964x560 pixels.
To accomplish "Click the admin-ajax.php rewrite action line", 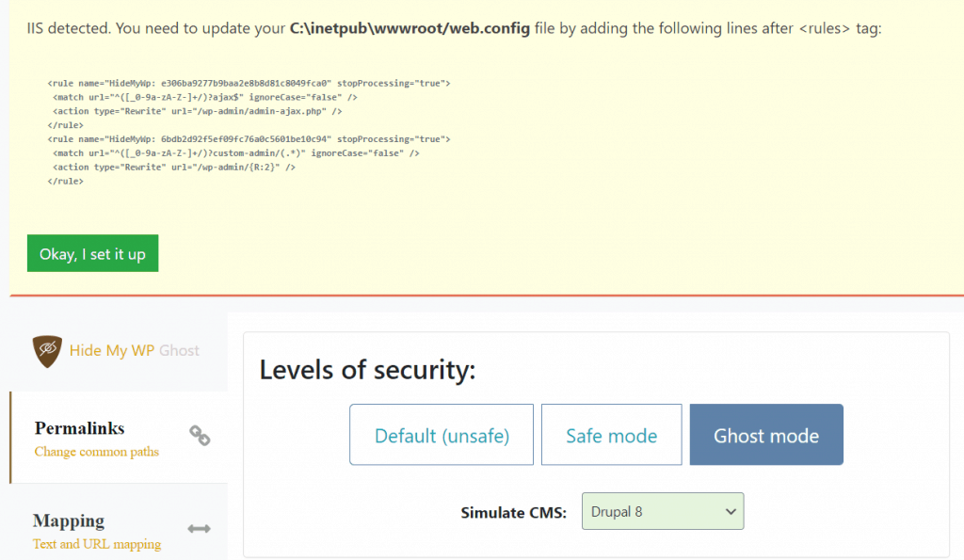I will pos(198,111).
